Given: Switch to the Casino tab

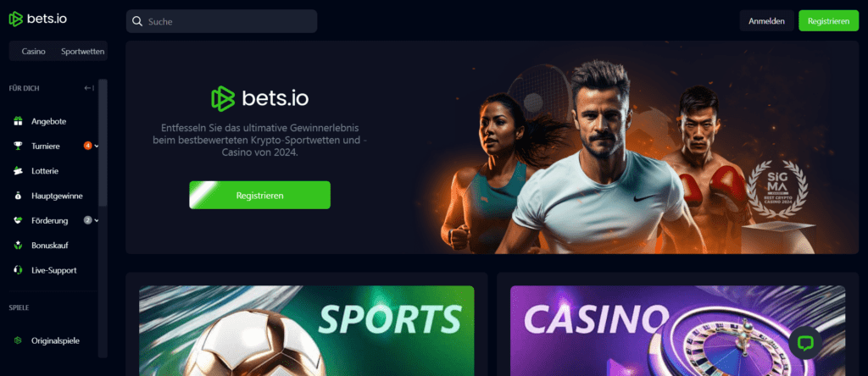Looking at the screenshot, I should pos(34,52).
